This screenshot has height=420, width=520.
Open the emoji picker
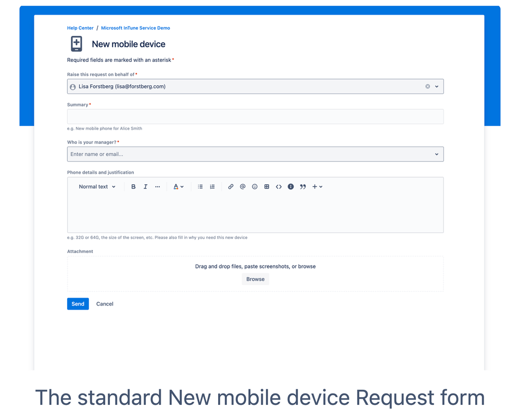[255, 186]
